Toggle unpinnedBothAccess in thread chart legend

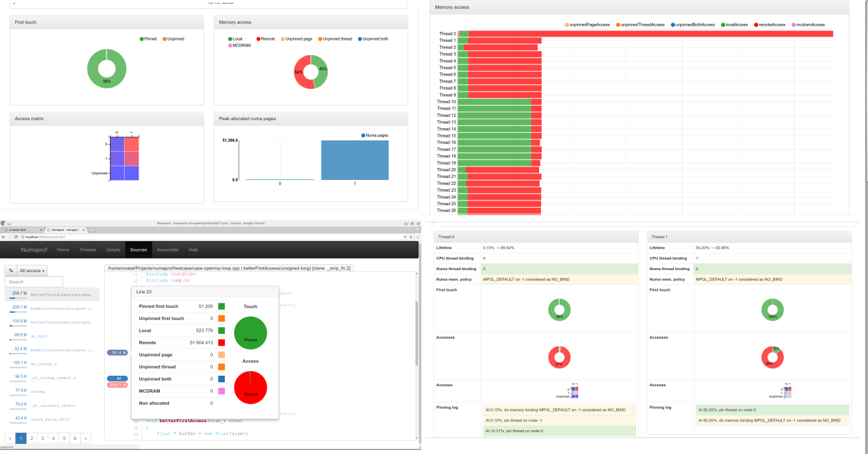[x=692, y=25]
